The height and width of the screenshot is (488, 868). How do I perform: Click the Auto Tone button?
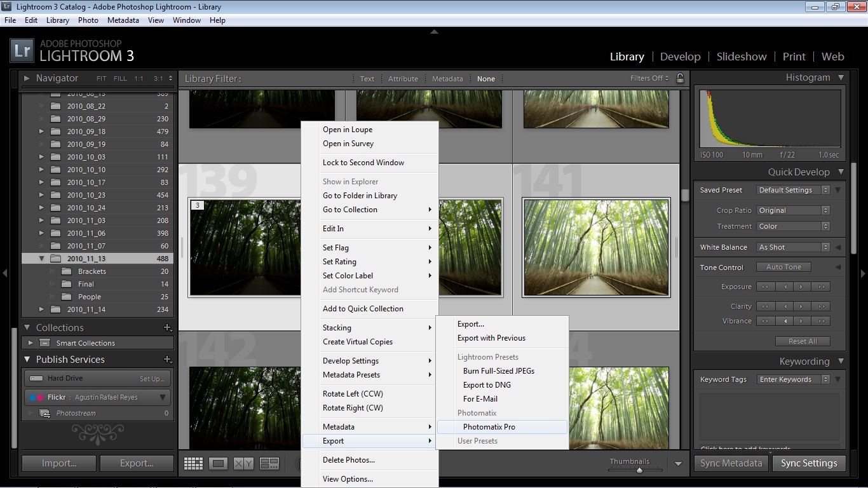click(783, 267)
